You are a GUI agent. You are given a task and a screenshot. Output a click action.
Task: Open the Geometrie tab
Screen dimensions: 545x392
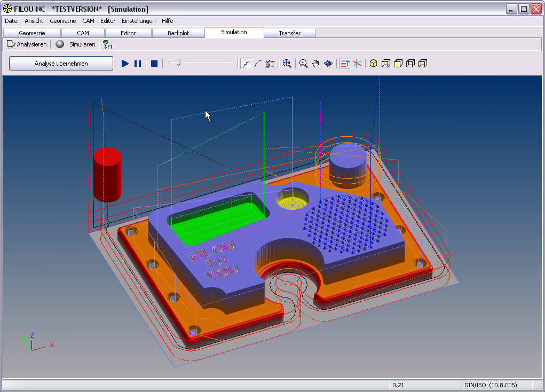[x=32, y=33]
